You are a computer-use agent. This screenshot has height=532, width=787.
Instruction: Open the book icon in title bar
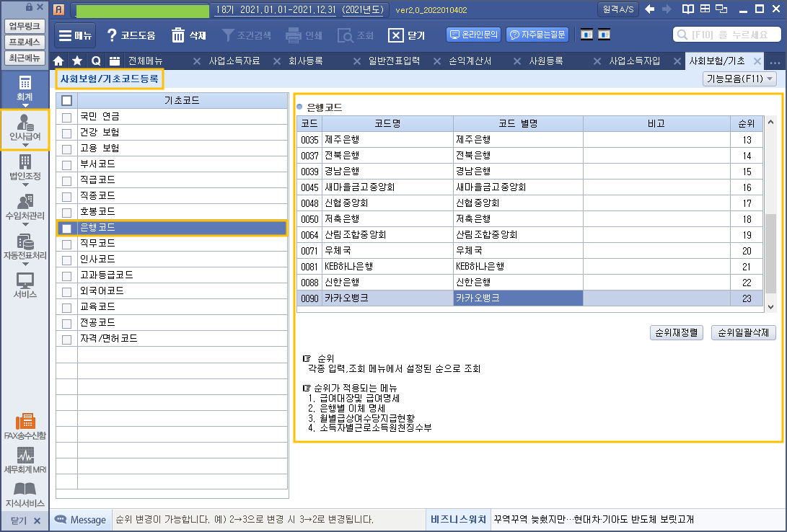(687, 9)
